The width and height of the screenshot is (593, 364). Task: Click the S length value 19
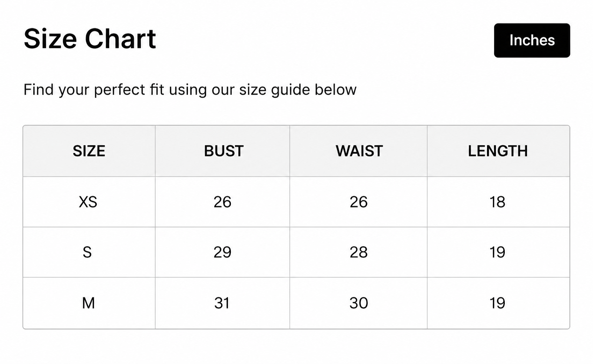497,253
